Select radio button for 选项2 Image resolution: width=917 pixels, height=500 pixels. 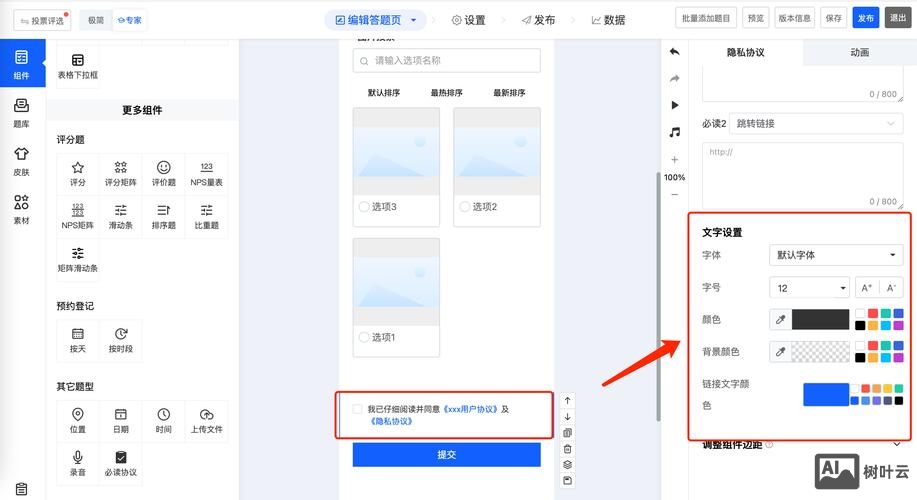pos(465,206)
